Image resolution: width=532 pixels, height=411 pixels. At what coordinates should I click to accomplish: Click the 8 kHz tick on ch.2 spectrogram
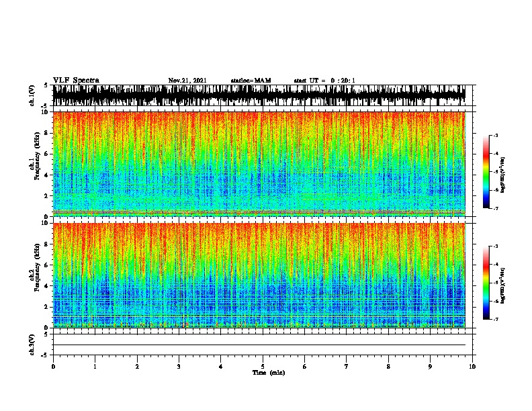(47, 244)
